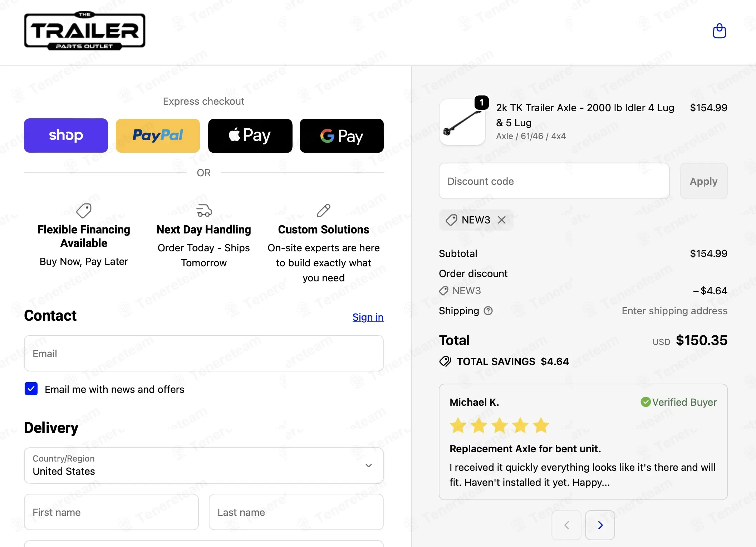Image resolution: width=756 pixels, height=547 pixels.
Task: Select Apple Pay checkout
Action: (250, 135)
